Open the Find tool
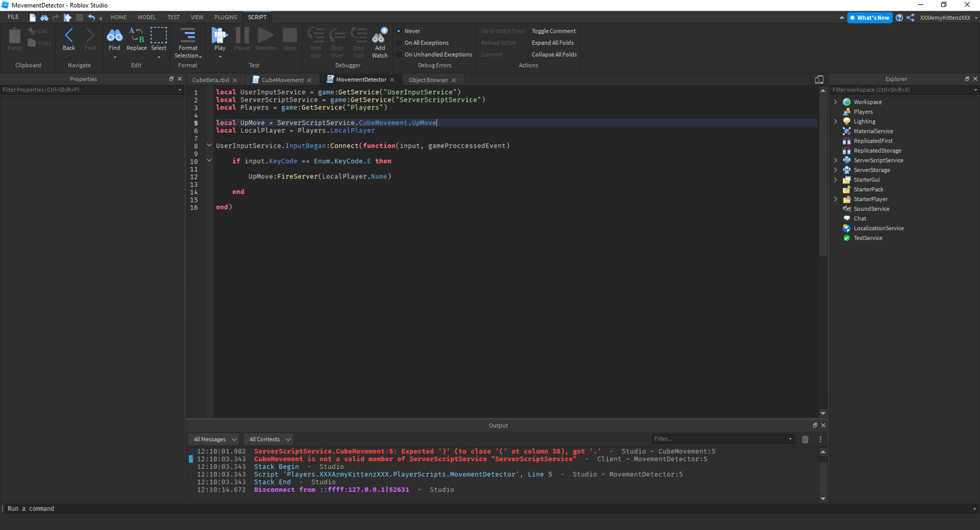This screenshot has width=980, height=530. tap(114, 37)
